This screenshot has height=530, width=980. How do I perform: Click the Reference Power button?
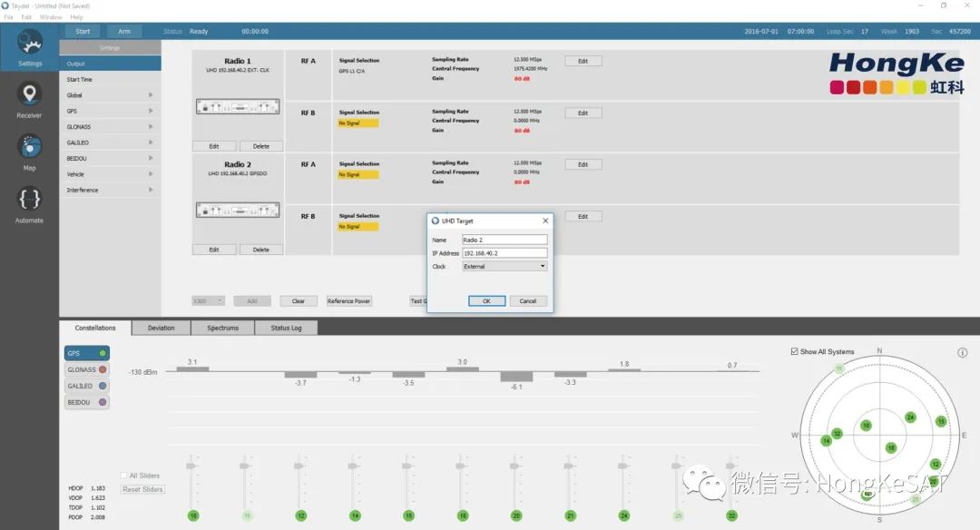point(348,301)
